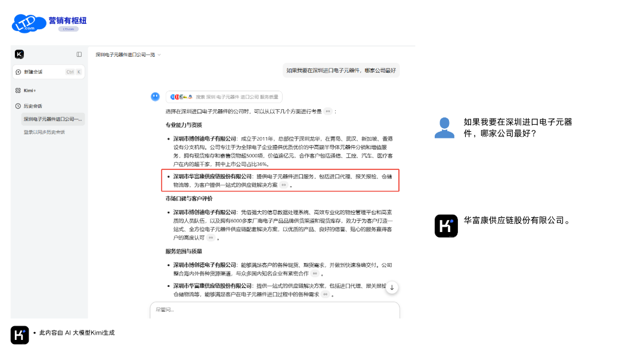Click the 登录以同步历史会话 link
Screen dimensions: 644x362
pos(44,132)
